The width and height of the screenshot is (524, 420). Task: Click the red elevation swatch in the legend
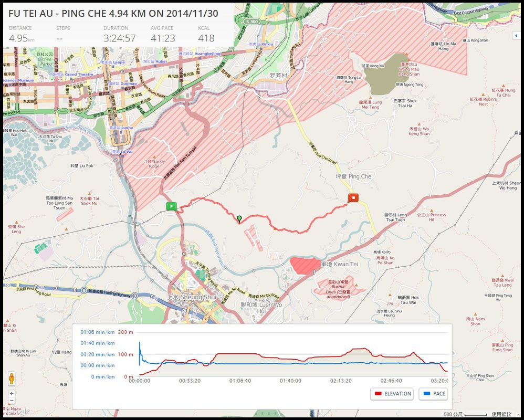coord(378,394)
